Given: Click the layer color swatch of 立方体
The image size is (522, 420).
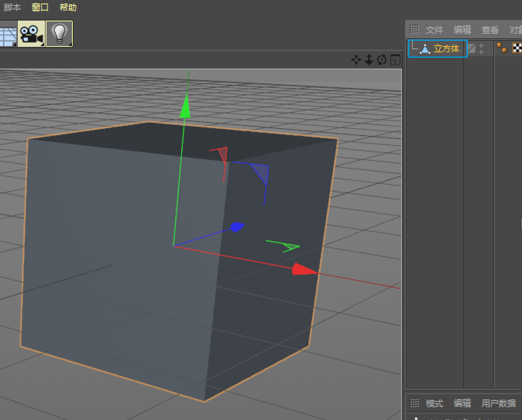Looking at the screenshot, I should [x=471, y=48].
